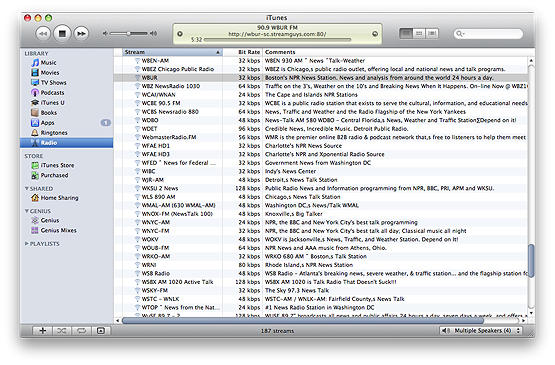555x365 pixels.
Task: Click the horizontal scrollbar
Action: pos(303,321)
